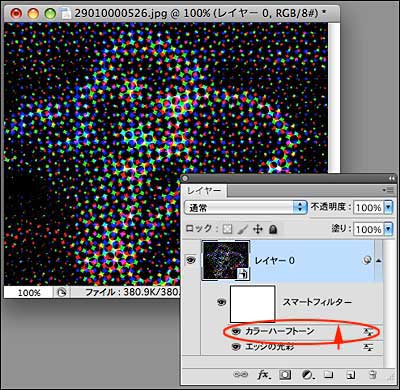Click the link layers icon
400x390 pixels.
[x=240, y=375]
